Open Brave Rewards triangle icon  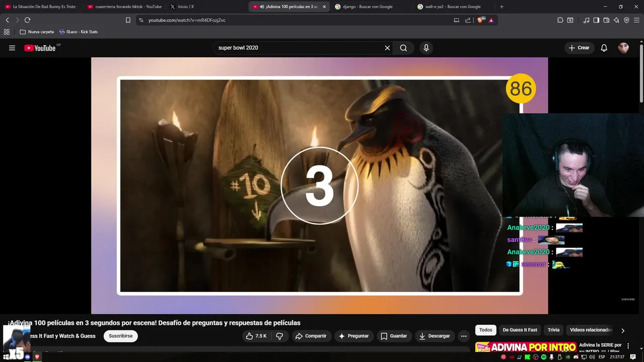pyautogui.click(x=491, y=20)
